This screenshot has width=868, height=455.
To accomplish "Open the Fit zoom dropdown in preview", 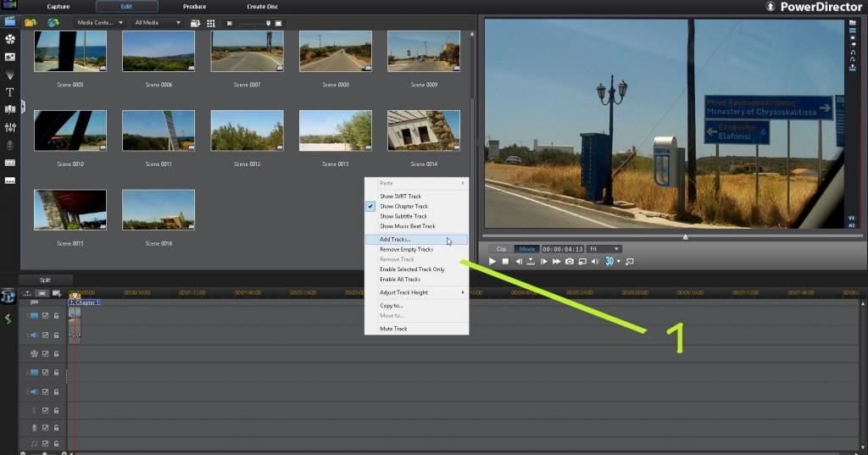I will 604,249.
